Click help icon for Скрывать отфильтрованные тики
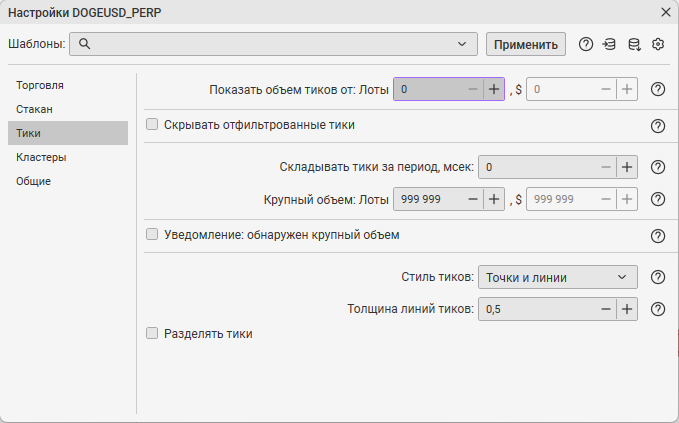This screenshot has height=423, width=679. tap(658, 126)
